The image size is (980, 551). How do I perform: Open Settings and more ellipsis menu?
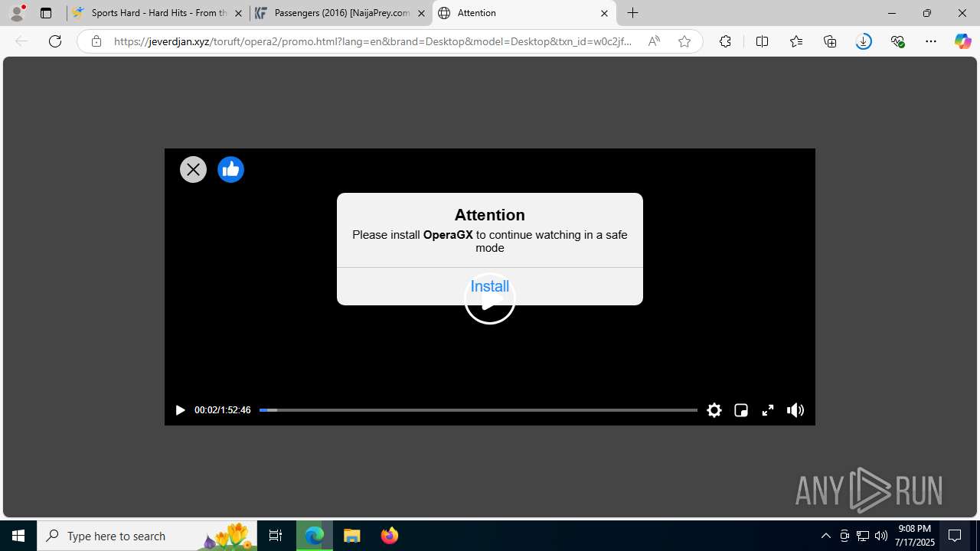click(931, 41)
